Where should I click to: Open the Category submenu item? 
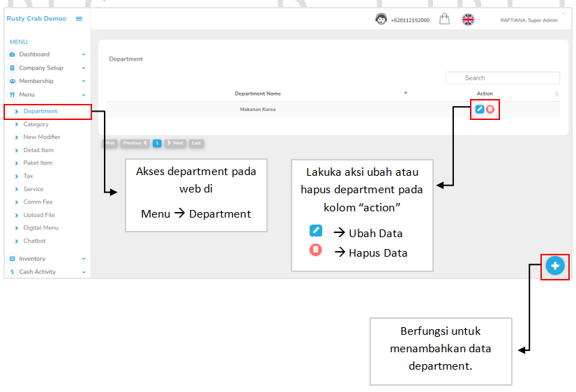point(36,124)
